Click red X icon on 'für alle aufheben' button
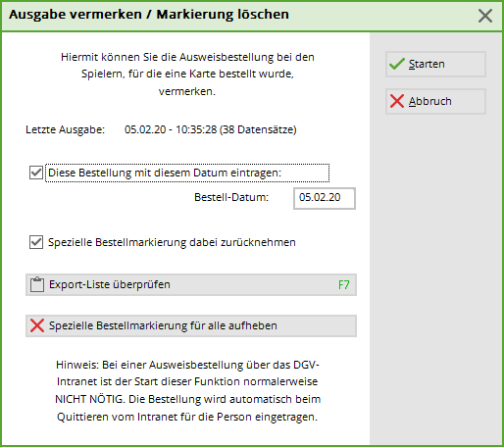 37,325
